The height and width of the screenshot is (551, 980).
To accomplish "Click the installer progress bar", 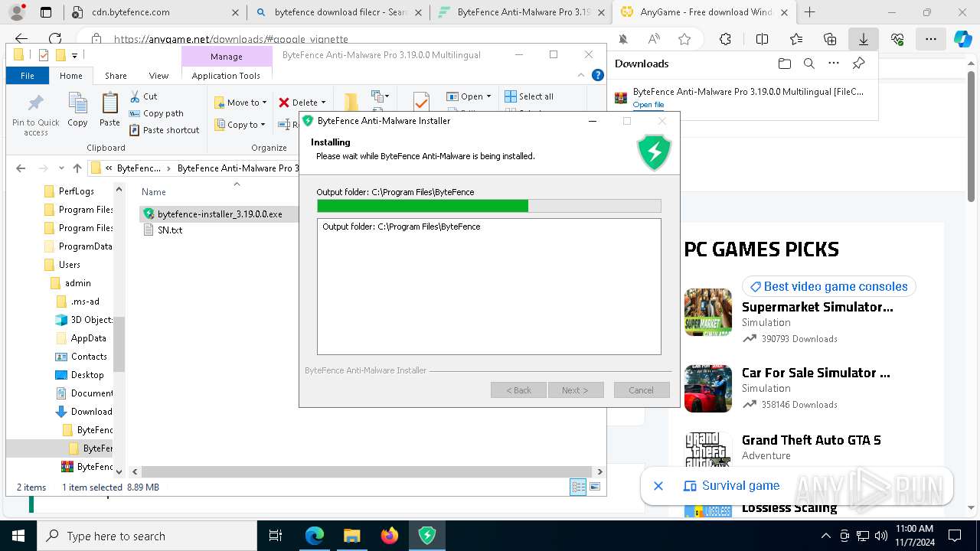I will tap(489, 206).
